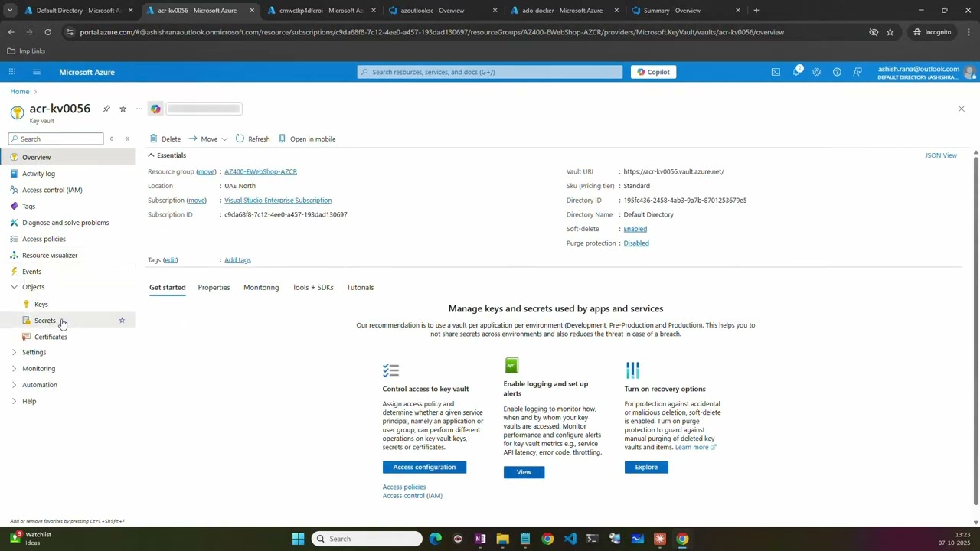The height and width of the screenshot is (551, 980).
Task: Click the Copilot button
Action: (653, 72)
